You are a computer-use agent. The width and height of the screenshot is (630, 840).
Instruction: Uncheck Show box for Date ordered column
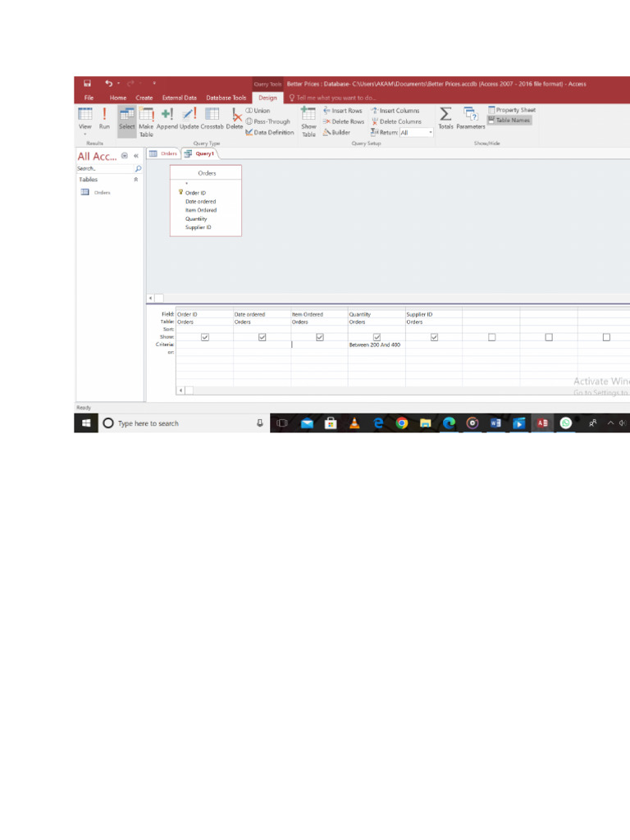click(x=262, y=337)
